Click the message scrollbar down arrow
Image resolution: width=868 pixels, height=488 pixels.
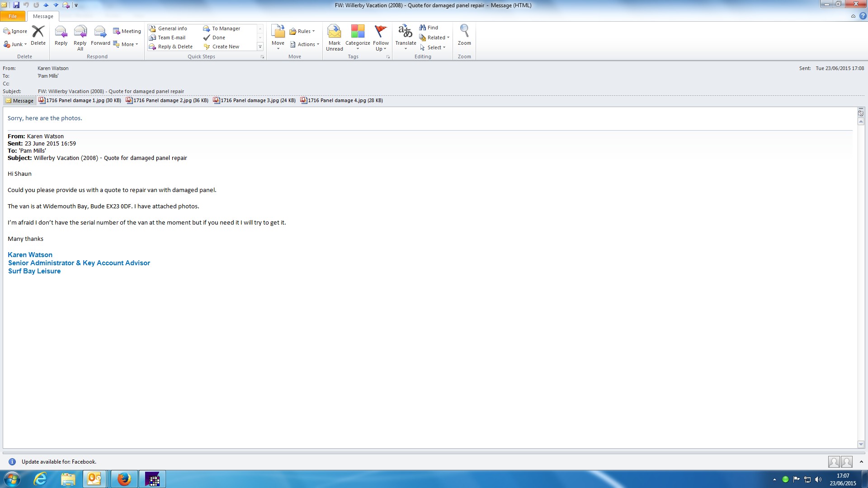click(861, 444)
